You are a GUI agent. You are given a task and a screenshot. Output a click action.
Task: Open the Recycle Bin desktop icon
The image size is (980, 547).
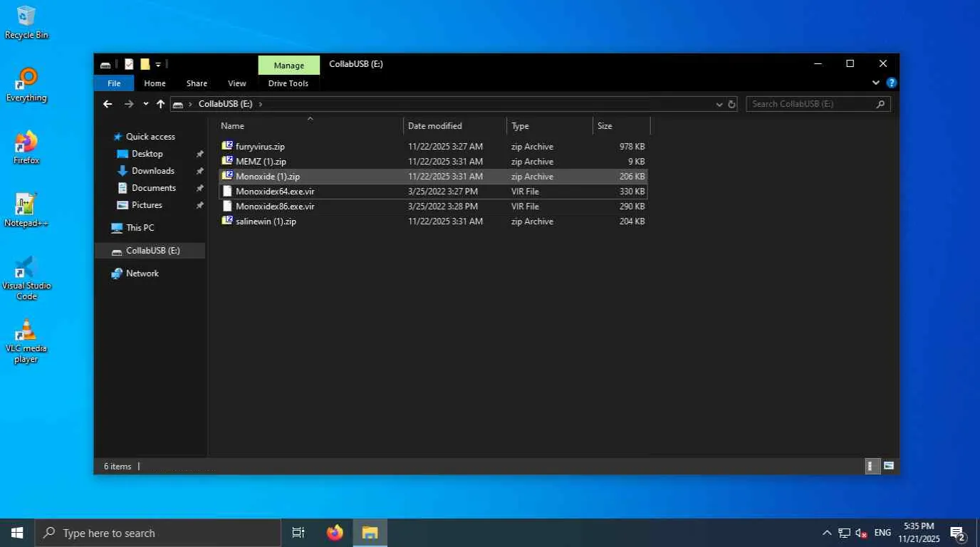26,23
